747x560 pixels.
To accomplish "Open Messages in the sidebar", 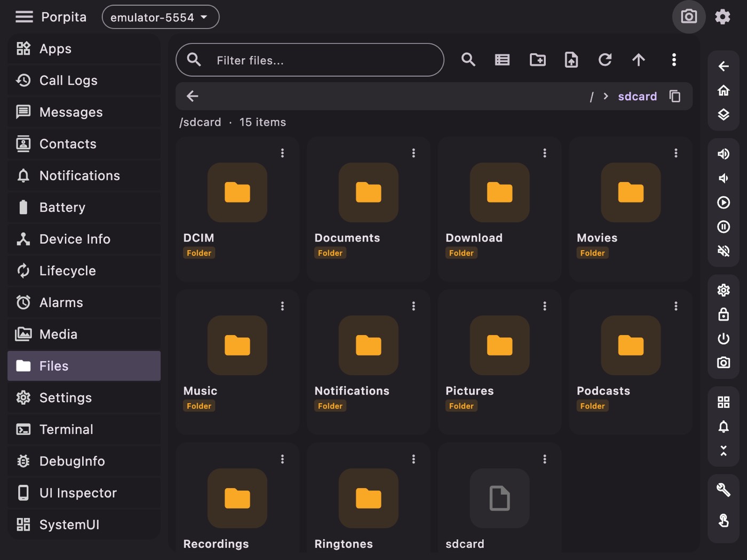I will point(84,112).
